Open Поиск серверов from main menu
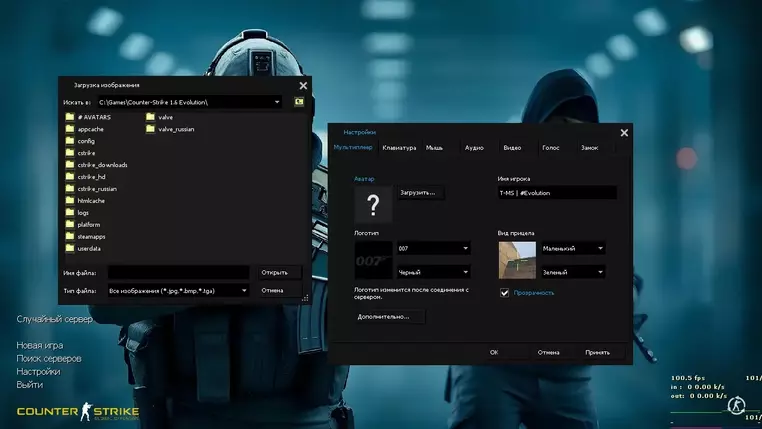The image size is (762, 429). (x=49, y=359)
